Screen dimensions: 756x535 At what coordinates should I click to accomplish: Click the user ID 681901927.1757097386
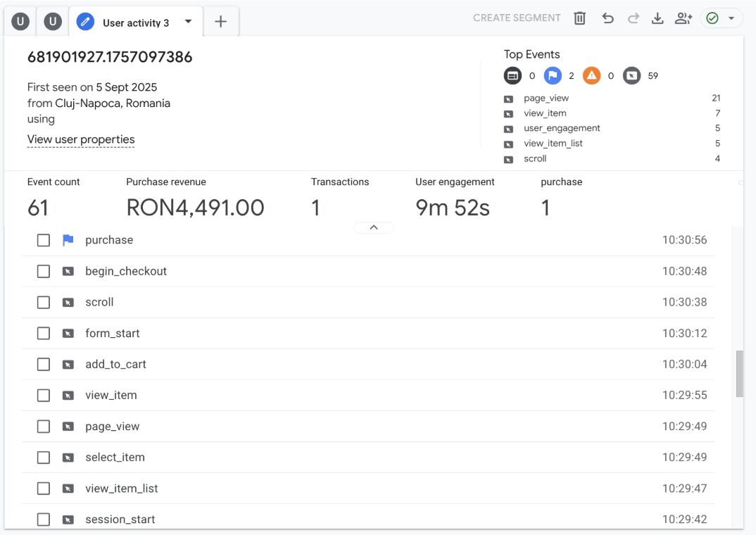pos(110,57)
